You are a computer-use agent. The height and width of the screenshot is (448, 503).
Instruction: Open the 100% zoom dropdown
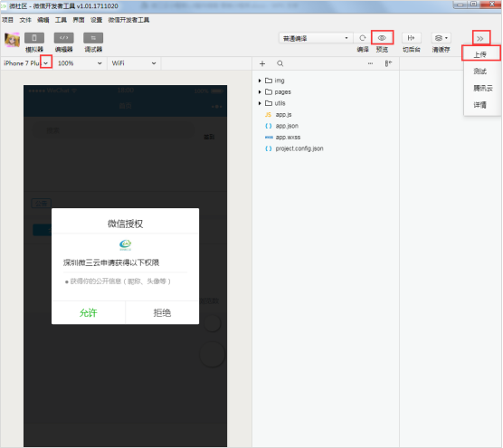point(80,63)
